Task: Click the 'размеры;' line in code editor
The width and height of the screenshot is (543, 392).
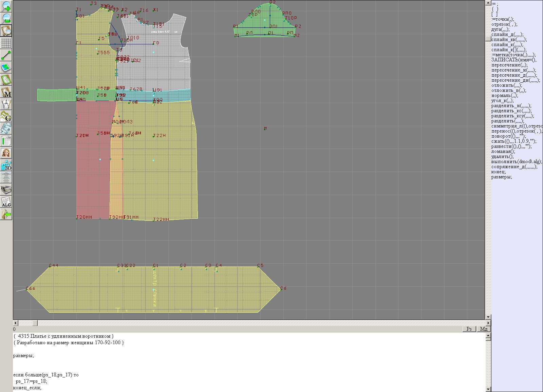Action: 23,356
